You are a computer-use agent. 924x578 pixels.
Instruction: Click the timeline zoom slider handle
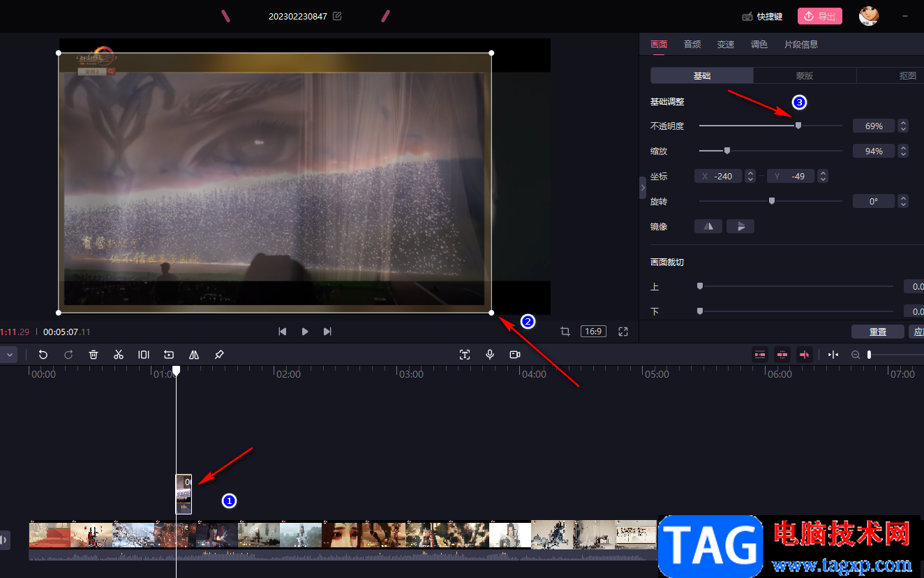click(869, 355)
